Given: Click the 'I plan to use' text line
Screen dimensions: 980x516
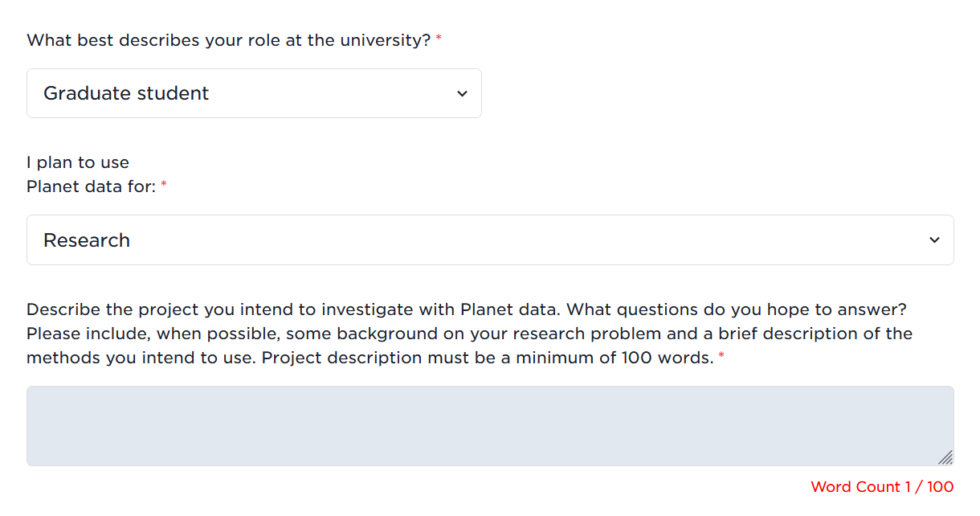Looking at the screenshot, I should [78, 162].
